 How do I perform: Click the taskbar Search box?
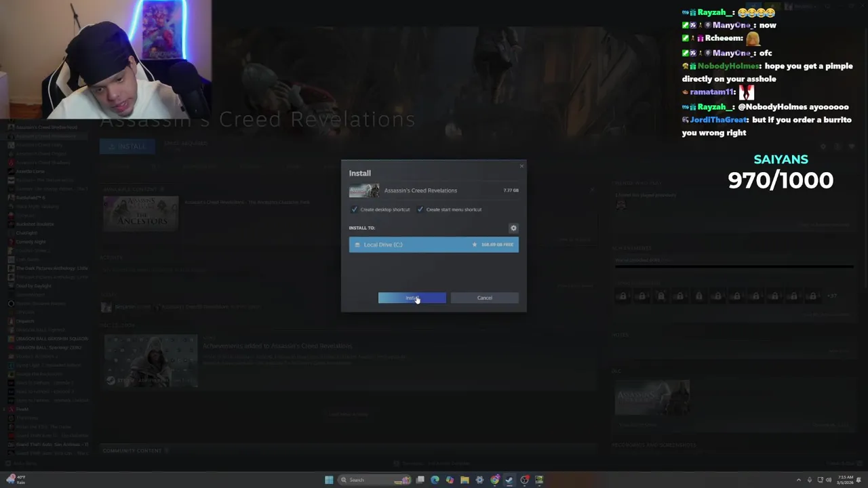pyautogui.click(x=374, y=480)
